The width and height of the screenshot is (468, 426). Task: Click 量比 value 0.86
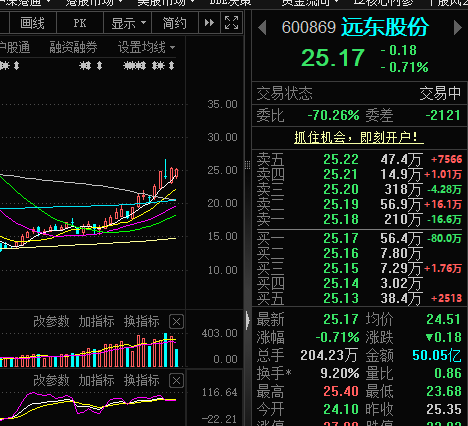point(448,373)
